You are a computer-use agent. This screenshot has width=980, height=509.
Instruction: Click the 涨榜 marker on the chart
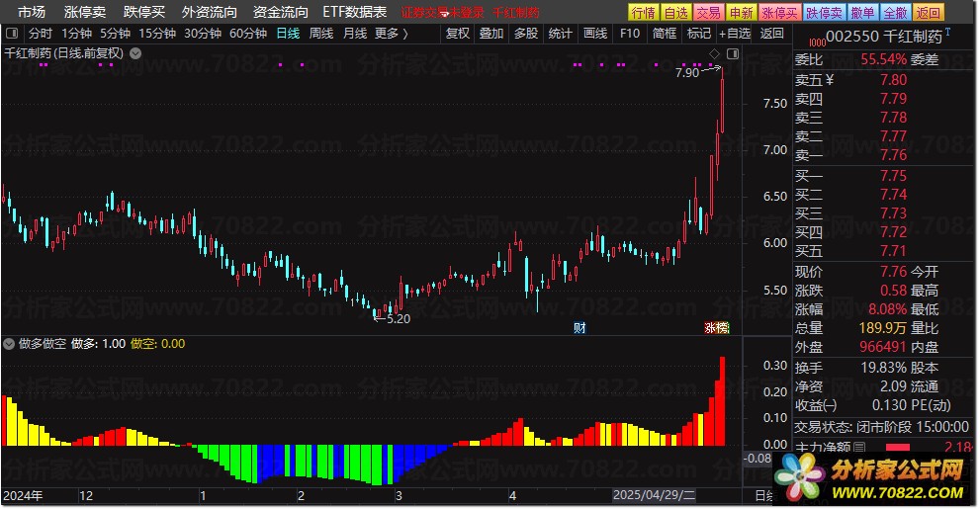(717, 327)
